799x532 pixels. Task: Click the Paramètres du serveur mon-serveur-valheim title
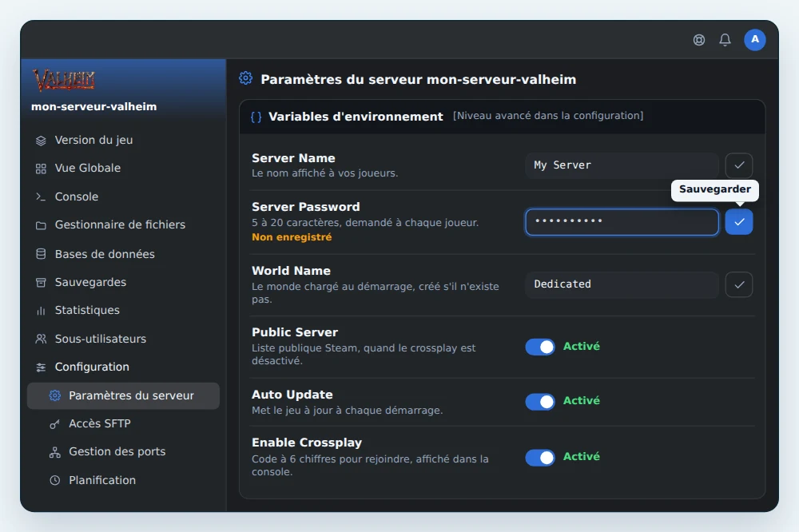[x=419, y=80]
